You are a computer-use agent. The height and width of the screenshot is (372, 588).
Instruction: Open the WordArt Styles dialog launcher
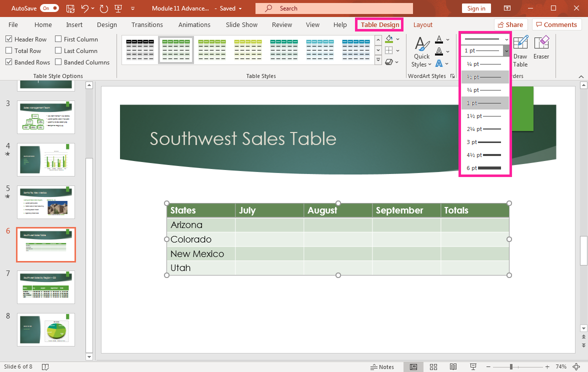click(x=452, y=76)
